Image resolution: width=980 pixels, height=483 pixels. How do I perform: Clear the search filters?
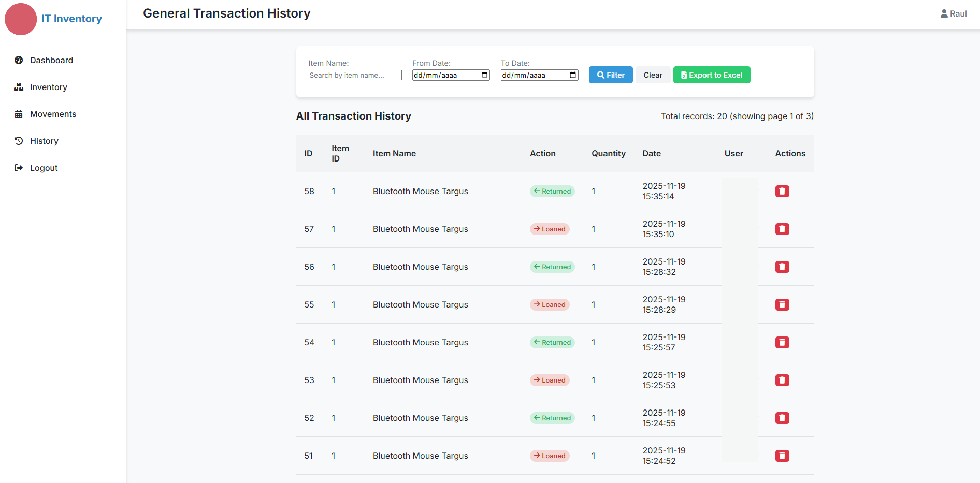pyautogui.click(x=653, y=75)
